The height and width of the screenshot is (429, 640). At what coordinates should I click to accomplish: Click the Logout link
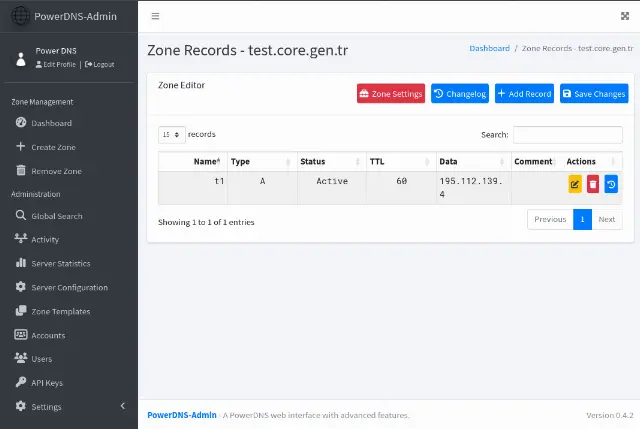[100, 64]
